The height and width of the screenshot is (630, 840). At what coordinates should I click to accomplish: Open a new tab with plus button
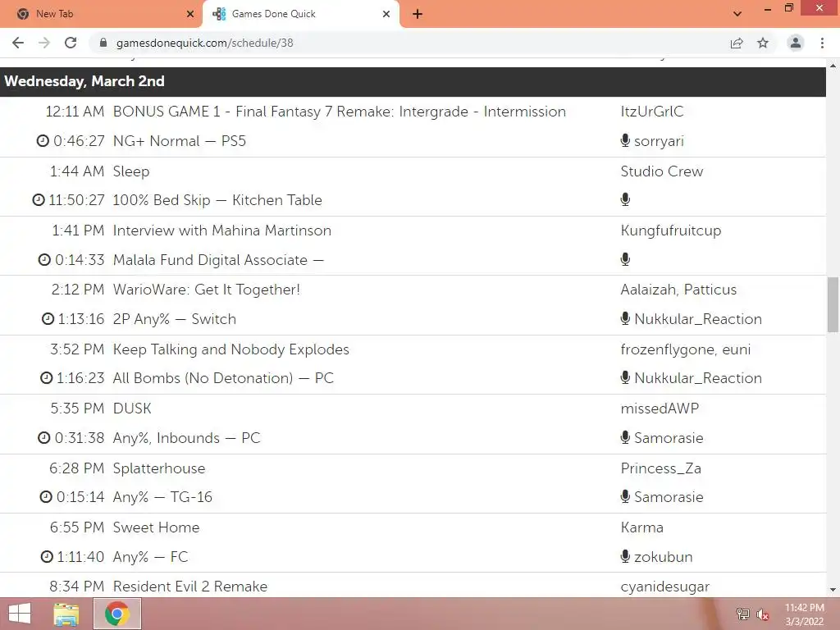[x=418, y=14]
